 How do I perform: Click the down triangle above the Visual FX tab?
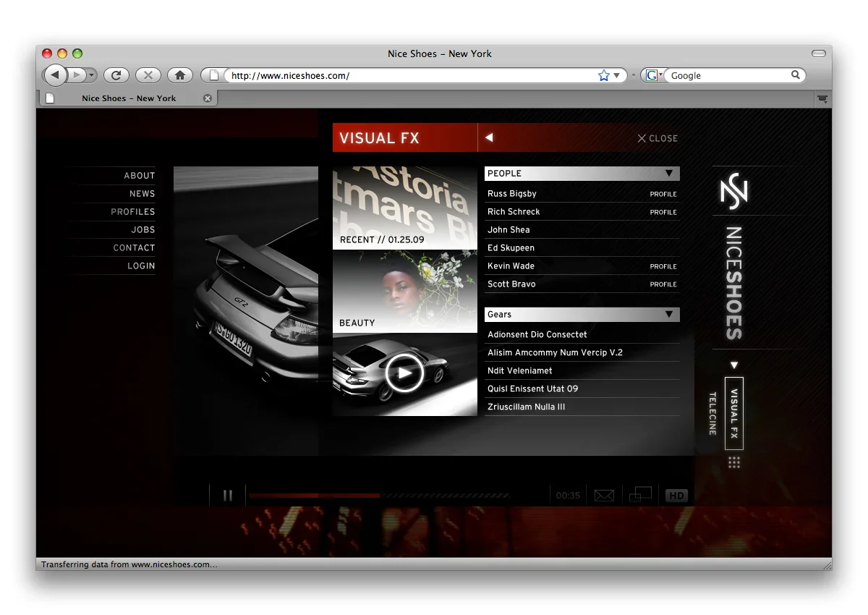[x=734, y=365]
